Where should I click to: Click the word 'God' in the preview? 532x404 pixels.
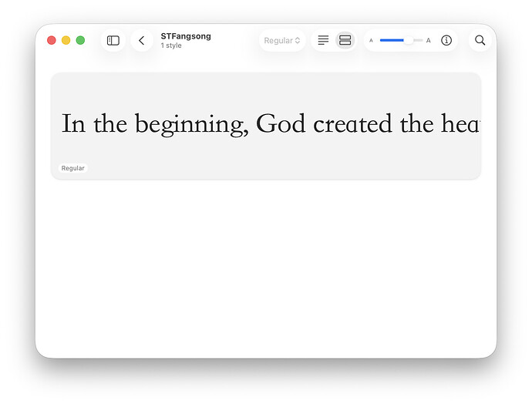coord(281,123)
